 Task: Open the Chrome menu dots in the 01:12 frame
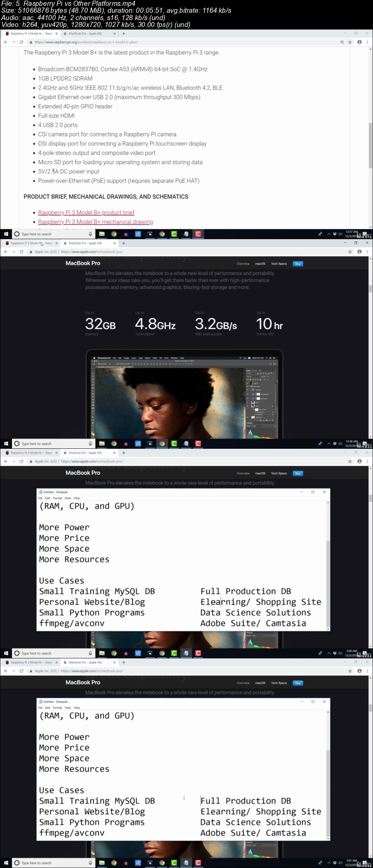368,42
